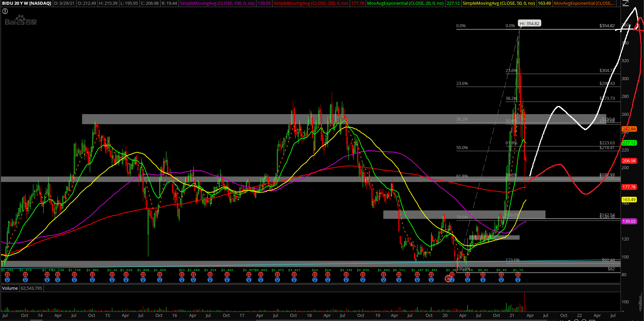Screen dimensions: 644x321
Task: Click the orange 242.84 price axis bubble
Action: 629,129
